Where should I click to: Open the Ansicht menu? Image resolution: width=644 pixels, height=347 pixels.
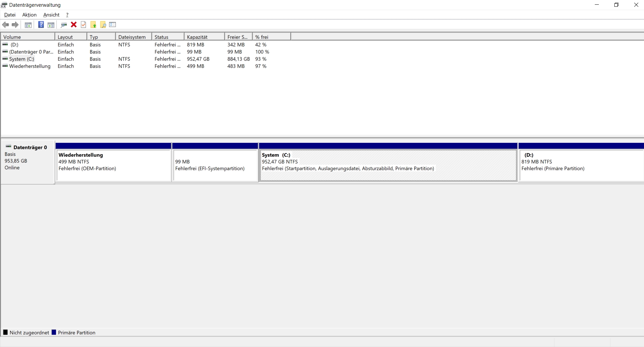51,15
